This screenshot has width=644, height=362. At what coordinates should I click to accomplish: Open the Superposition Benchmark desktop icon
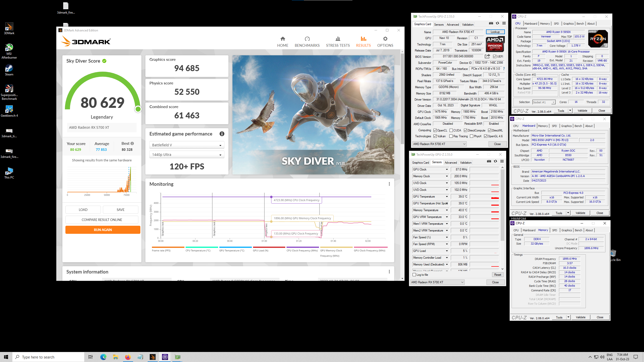[9, 92]
